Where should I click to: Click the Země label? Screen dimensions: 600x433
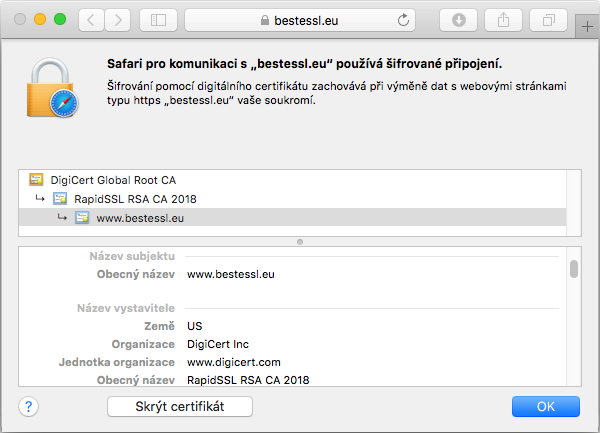pos(160,326)
